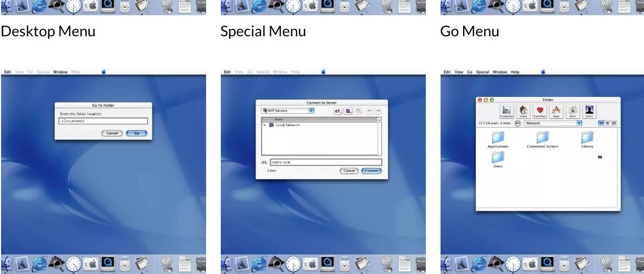Click the round Back arrow beside Network popup

click(x=518, y=123)
